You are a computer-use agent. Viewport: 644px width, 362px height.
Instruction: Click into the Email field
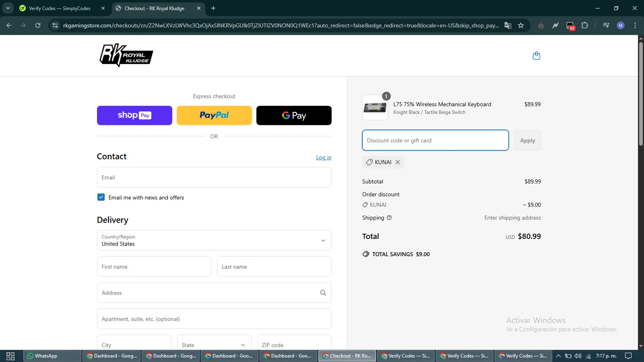[214, 177]
